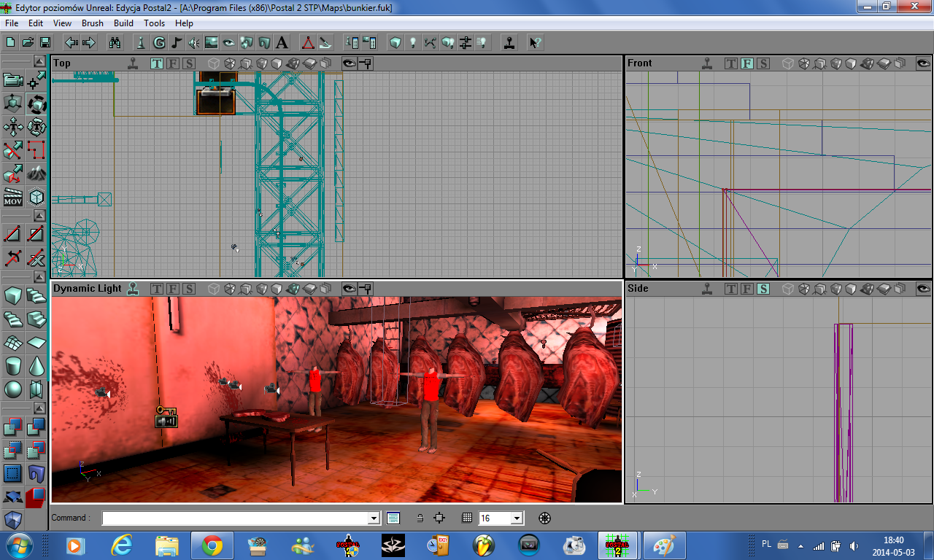
Task: Open the Animation browser A icon
Action: pyautogui.click(x=282, y=42)
